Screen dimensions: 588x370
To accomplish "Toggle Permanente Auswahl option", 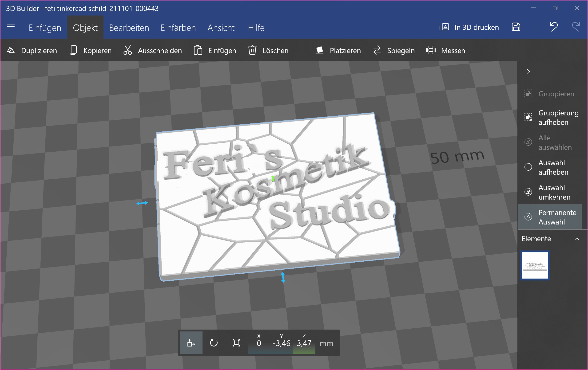I will pos(550,217).
